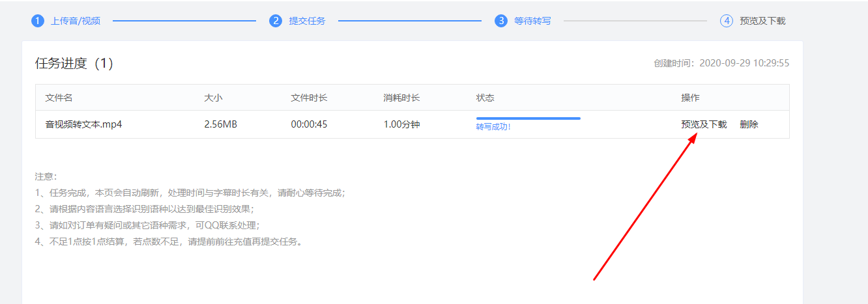Click the 文件名 column header
The height and width of the screenshot is (304, 868).
[59, 98]
